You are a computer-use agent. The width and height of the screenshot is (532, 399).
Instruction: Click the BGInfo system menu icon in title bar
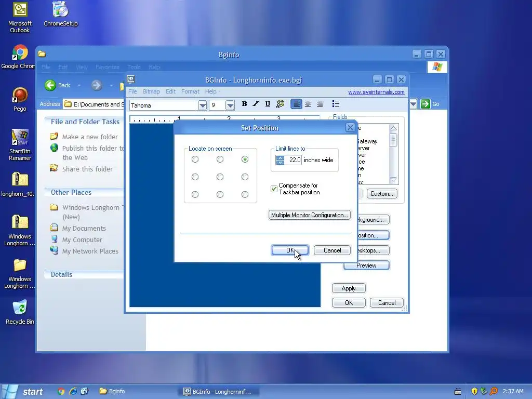tap(131, 79)
